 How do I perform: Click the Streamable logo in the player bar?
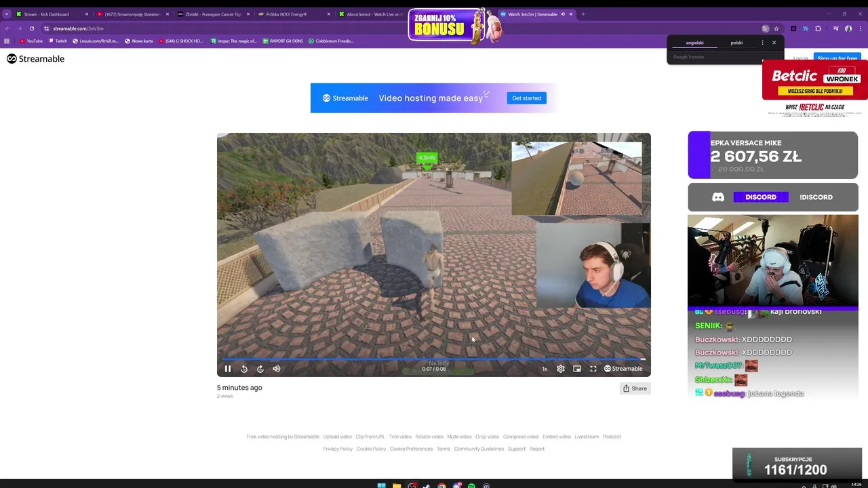coord(623,369)
